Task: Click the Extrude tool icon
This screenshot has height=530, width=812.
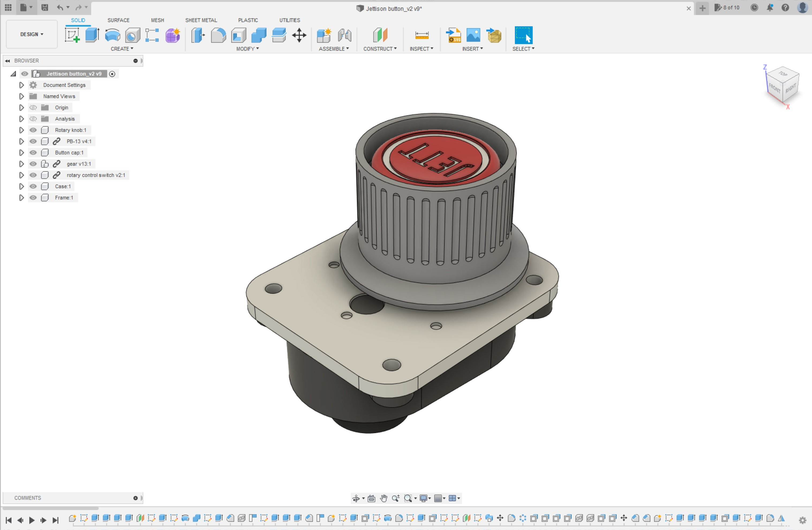Action: (x=92, y=35)
